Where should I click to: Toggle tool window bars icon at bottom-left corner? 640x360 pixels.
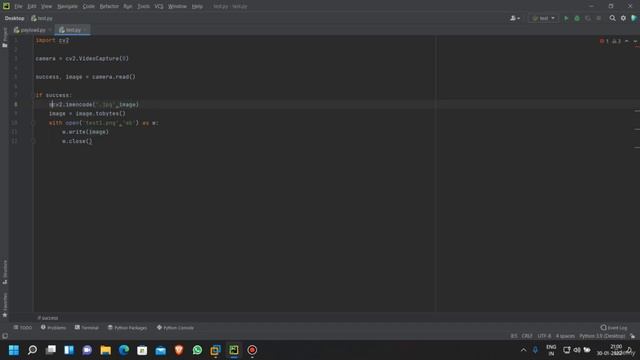pyautogui.click(x=5, y=336)
